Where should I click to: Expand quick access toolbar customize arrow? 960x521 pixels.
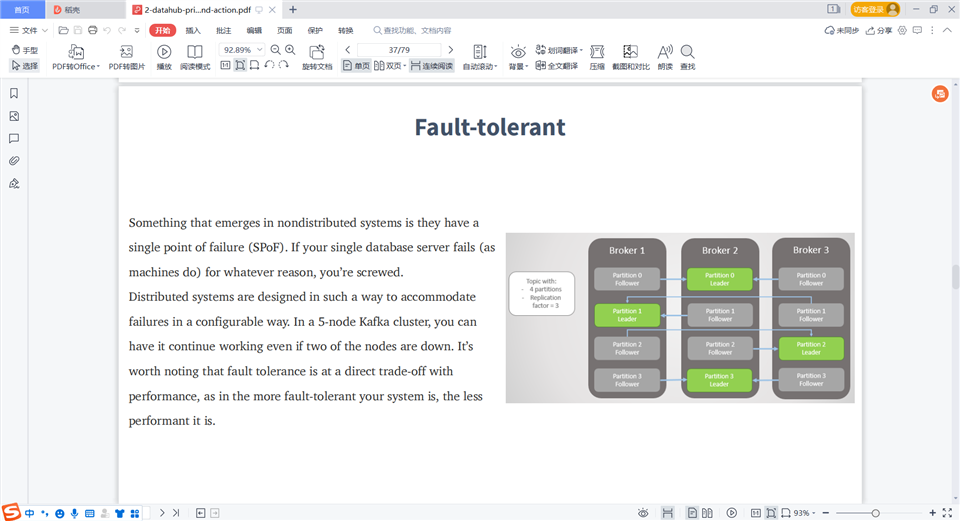pyautogui.click(x=137, y=30)
